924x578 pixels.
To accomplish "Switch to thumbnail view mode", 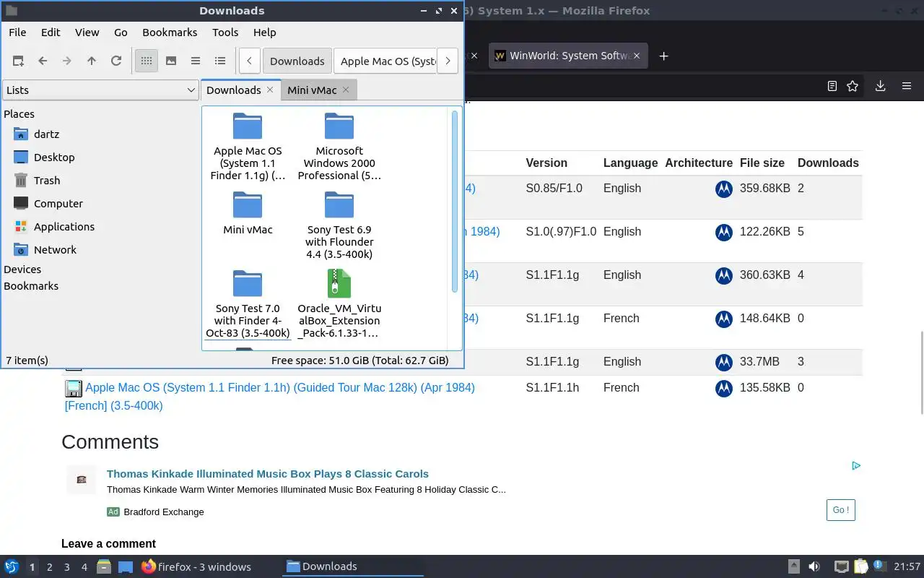I will pyautogui.click(x=171, y=61).
